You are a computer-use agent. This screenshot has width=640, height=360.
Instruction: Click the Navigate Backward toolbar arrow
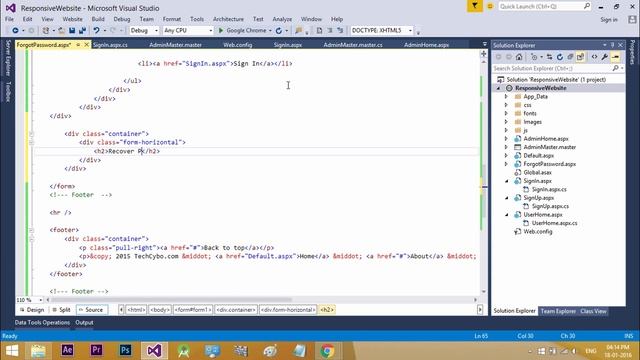(x=15, y=31)
